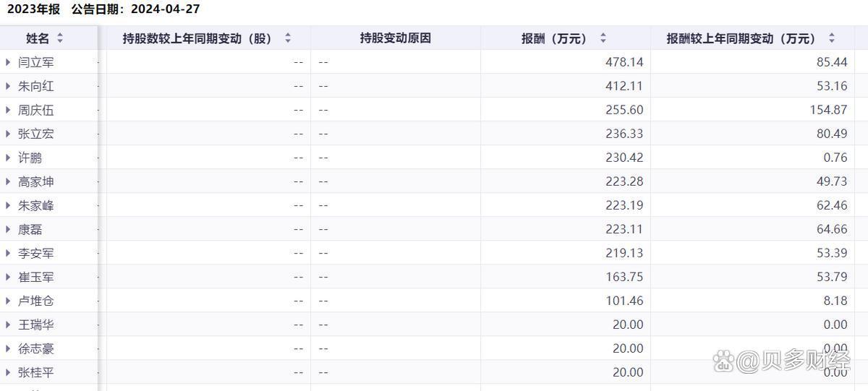Viewport: 868px width, 391px height.
Task: Expand the 张立宏 row
Action: pyautogui.click(x=8, y=134)
